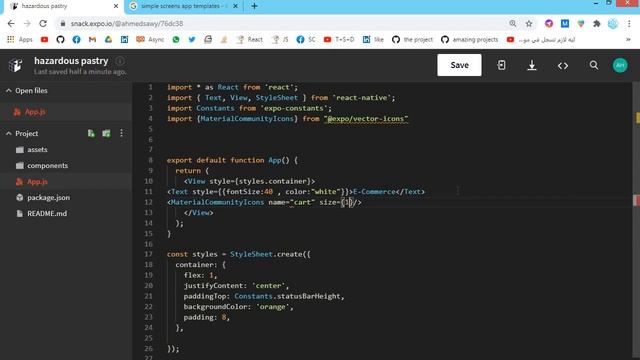Open the Gmail bookmark icon

point(92,40)
